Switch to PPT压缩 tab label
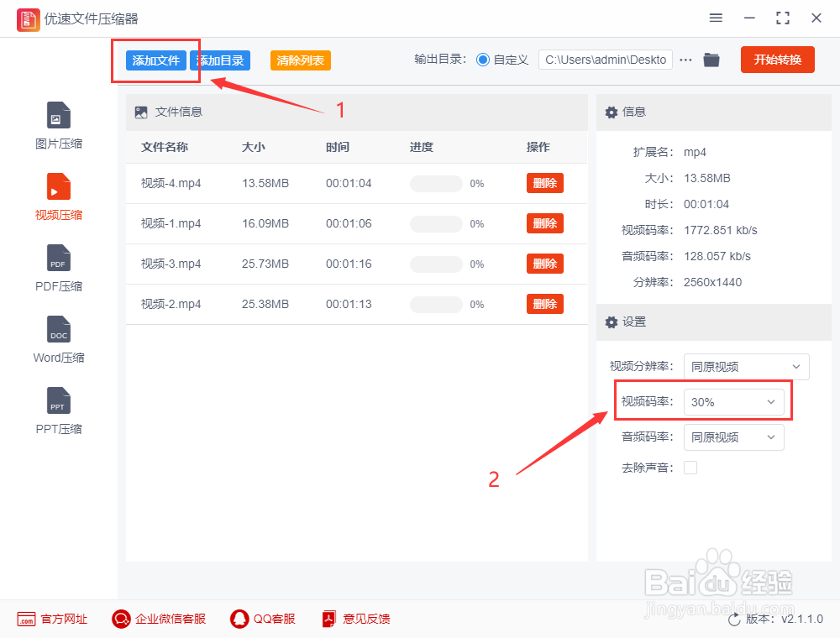This screenshot has height=638, width=840. (x=59, y=429)
